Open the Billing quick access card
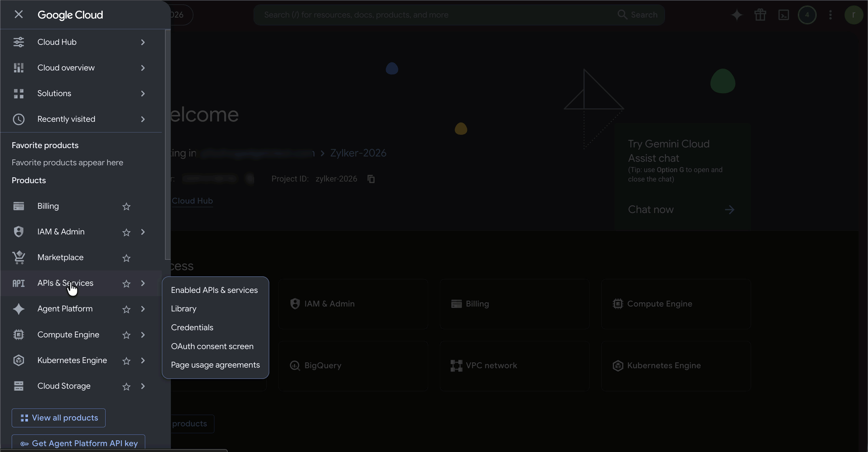Image resolution: width=868 pixels, height=452 pixels. 515,304
